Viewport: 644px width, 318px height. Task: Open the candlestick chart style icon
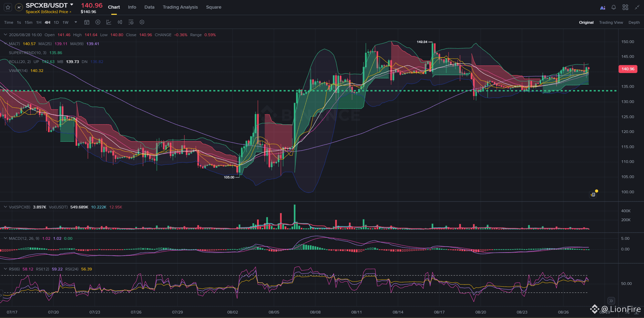pyautogui.click(x=120, y=22)
